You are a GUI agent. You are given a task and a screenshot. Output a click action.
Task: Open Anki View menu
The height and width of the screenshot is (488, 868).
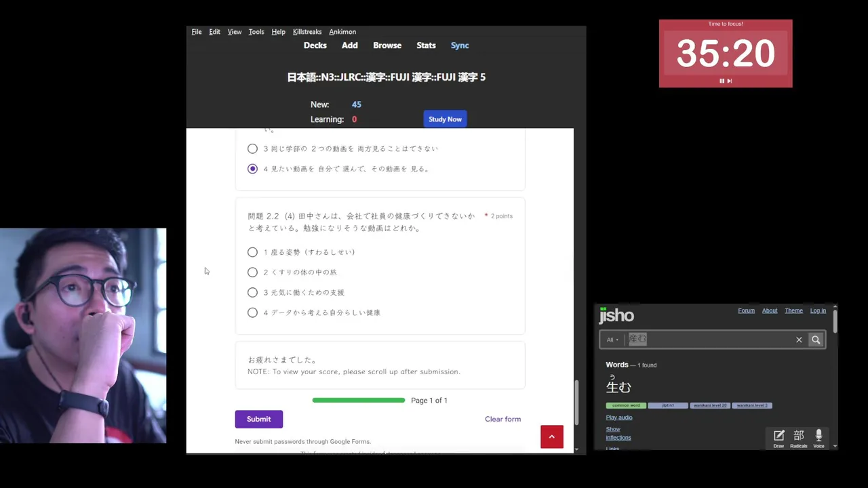click(235, 32)
